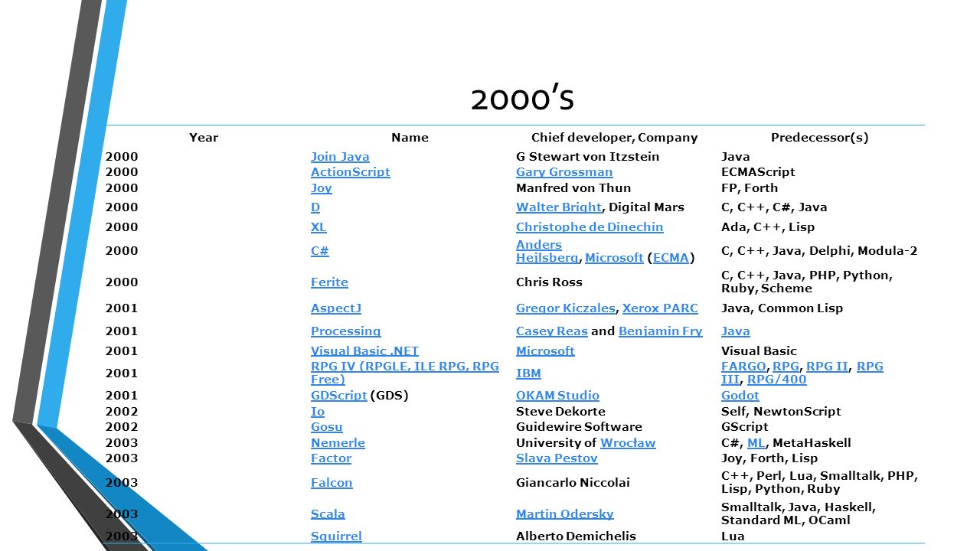Follow the OKAM Studio link

557,396
